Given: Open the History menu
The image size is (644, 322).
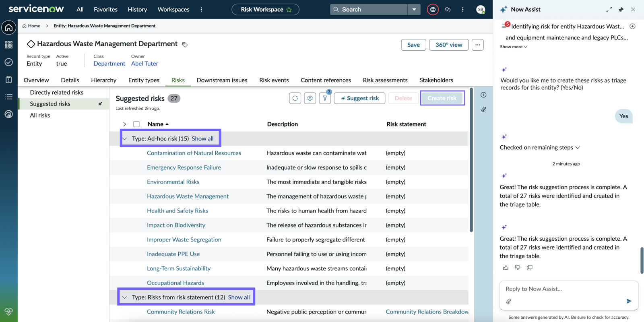Looking at the screenshot, I should point(137,9).
